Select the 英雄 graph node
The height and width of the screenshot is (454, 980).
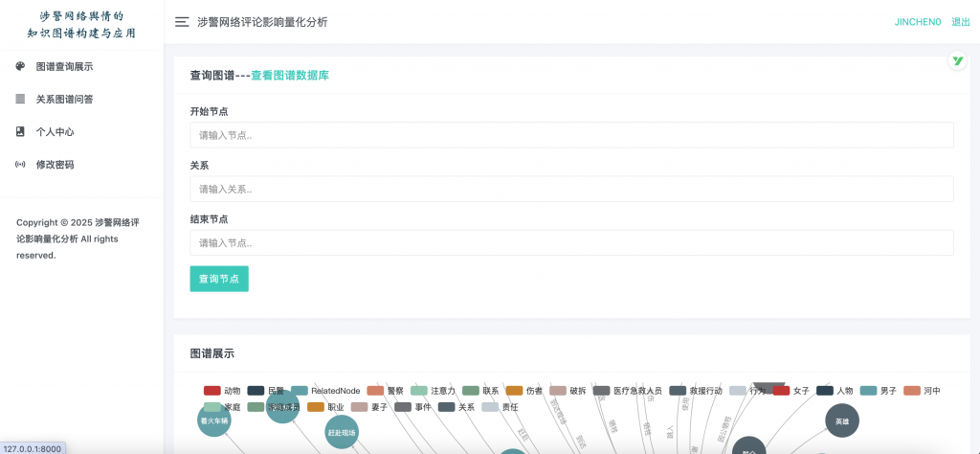[842, 420]
